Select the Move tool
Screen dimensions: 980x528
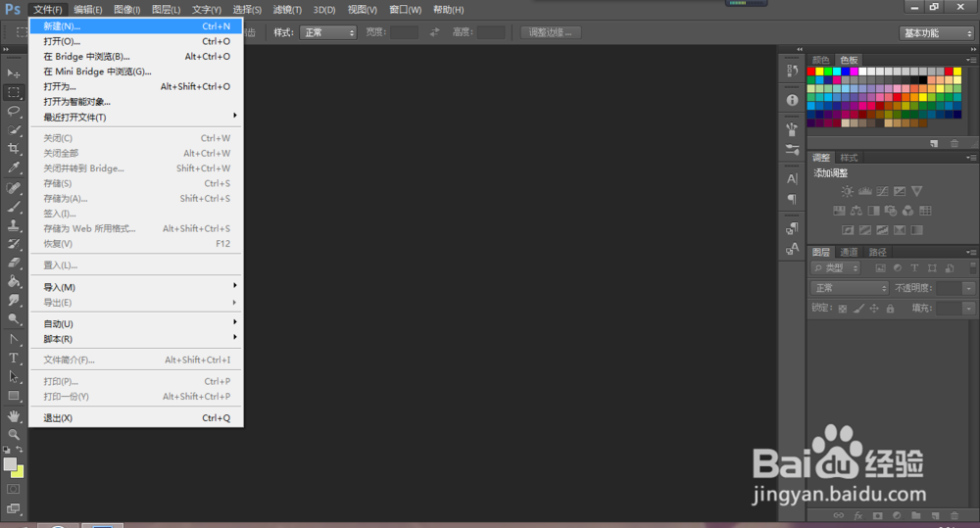pos(13,73)
